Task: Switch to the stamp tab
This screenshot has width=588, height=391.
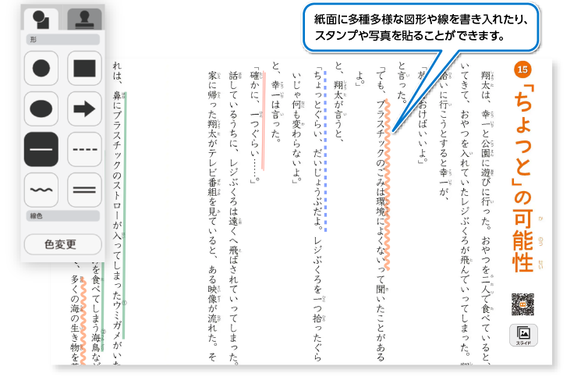Action: pyautogui.click(x=84, y=20)
